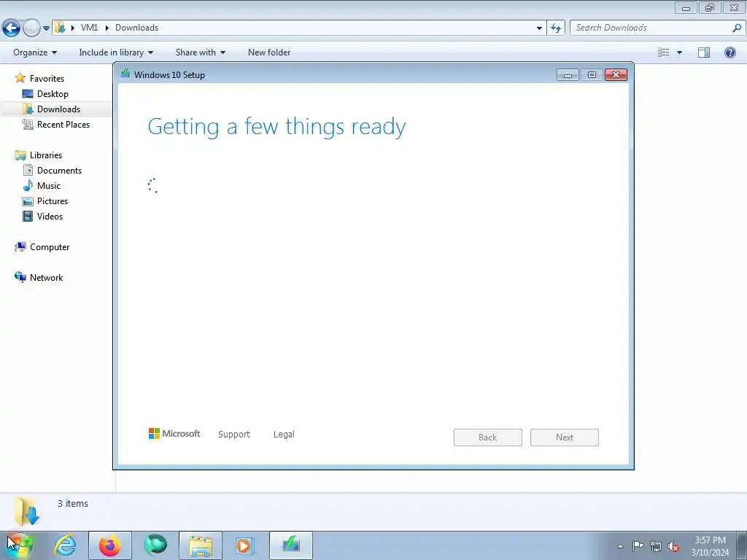Open the Videos library
The image size is (747, 560).
[x=50, y=216]
